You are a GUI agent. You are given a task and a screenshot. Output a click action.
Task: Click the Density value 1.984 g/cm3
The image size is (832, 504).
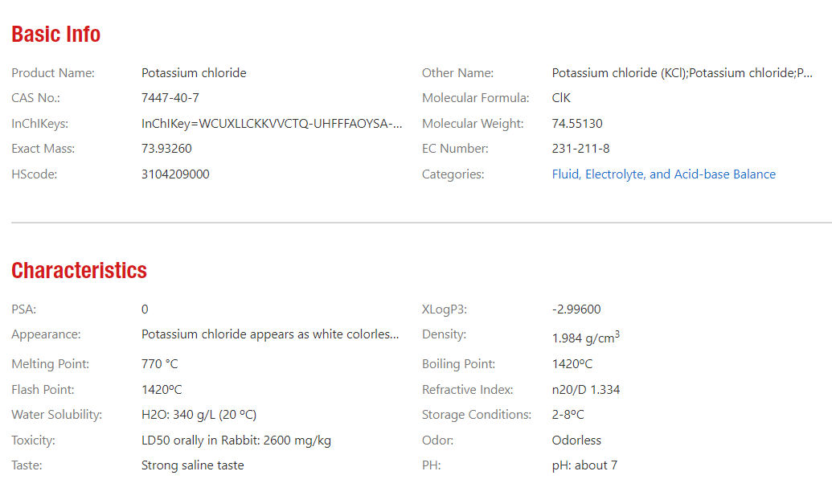[x=585, y=338]
